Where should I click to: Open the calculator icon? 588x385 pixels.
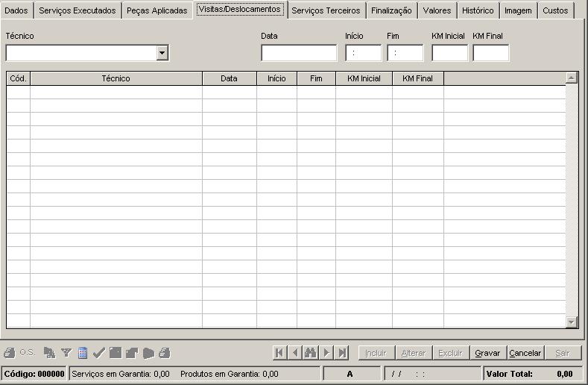click(x=83, y=353)
